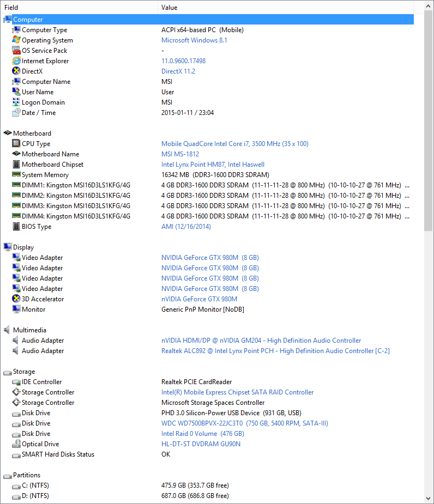The width and height of the screenshot is (434, 504).
Task: Click the 475.9 GB (353.7 GB free) value
Action: [195, 485]
